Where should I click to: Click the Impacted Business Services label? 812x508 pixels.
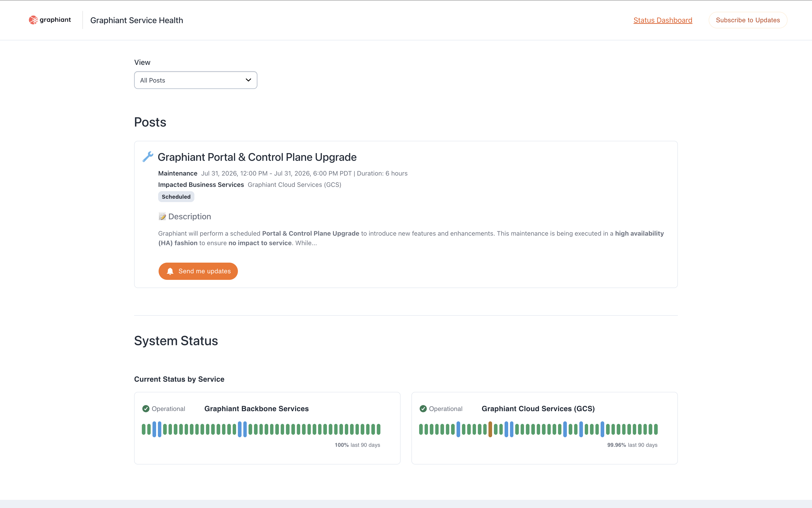[201, 185]
